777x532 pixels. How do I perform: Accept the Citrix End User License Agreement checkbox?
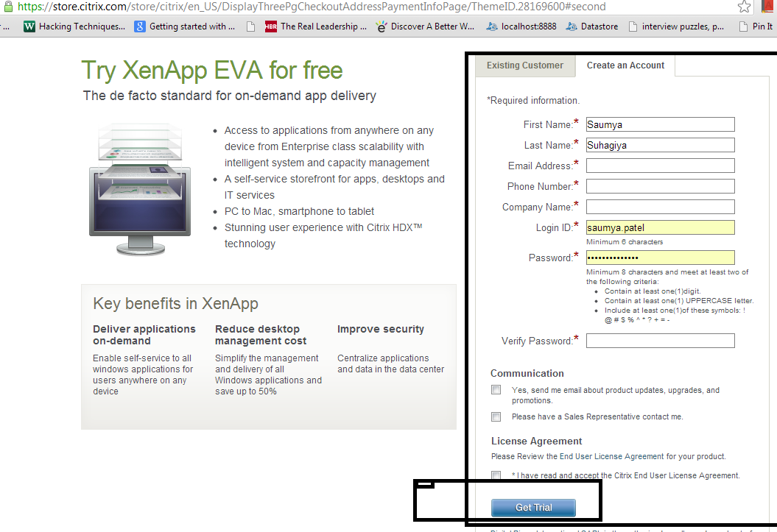pos(496,475)
